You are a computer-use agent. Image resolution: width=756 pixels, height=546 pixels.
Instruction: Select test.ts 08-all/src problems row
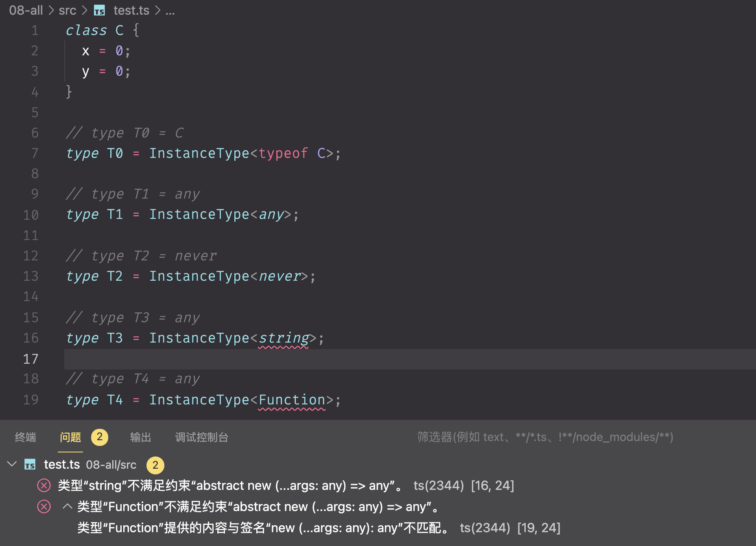tap(378, 465)
